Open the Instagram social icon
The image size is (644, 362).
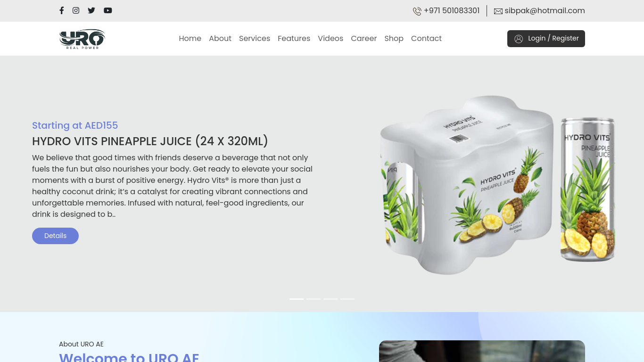76,10
